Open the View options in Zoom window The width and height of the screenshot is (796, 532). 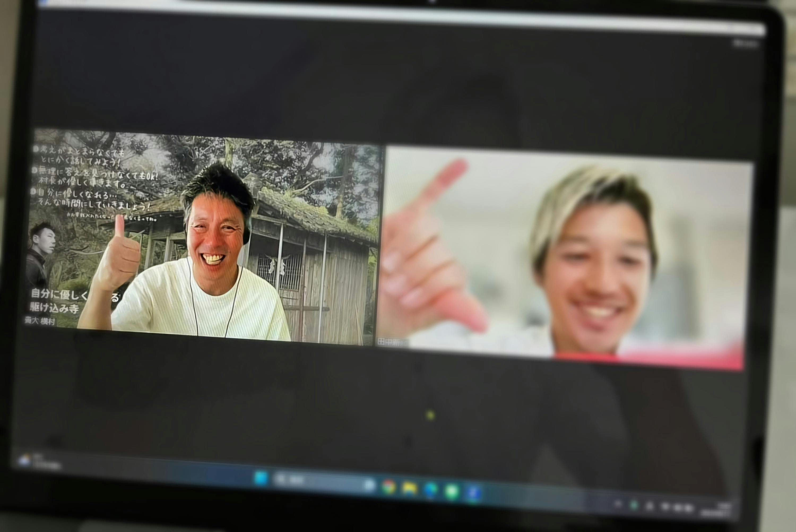coord(746,44)
